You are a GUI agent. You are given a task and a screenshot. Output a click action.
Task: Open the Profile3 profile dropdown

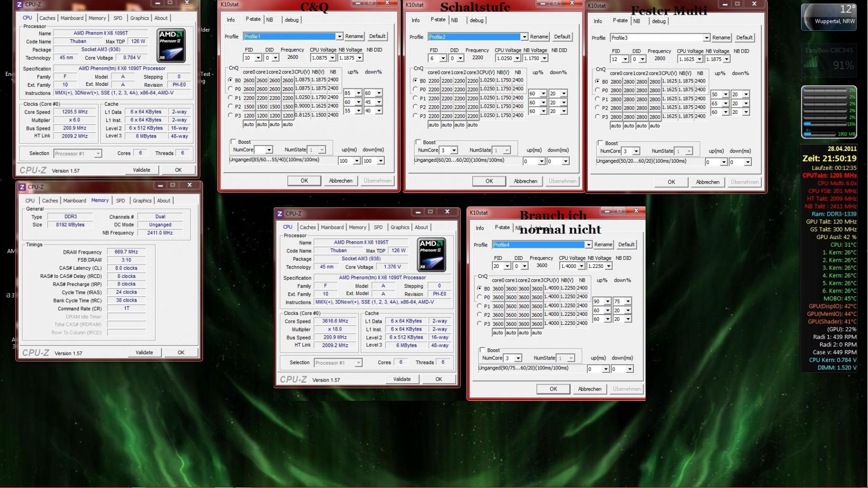[x=707, y=38]
